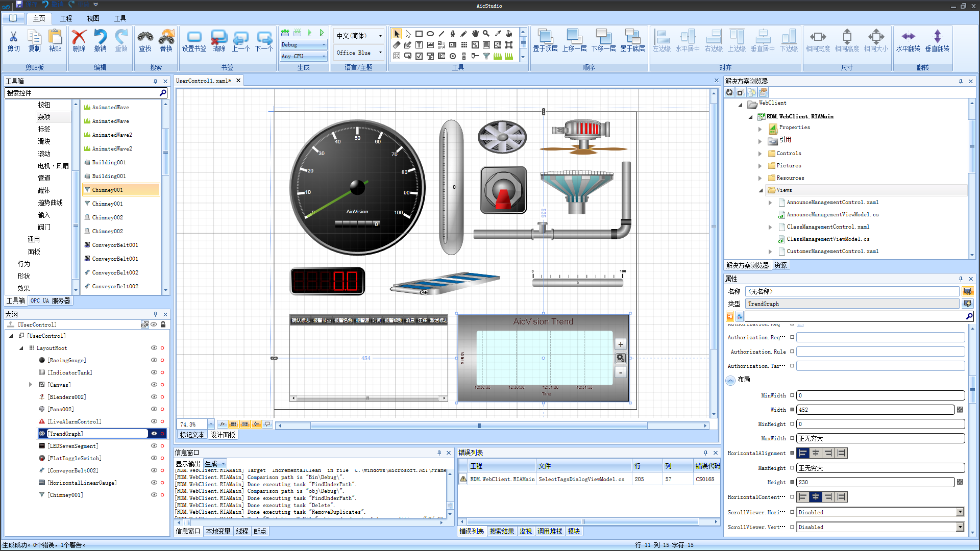
Task: Open ScrollViewer.Hori Disabled dropdown
Action: (x=960, y=512)
